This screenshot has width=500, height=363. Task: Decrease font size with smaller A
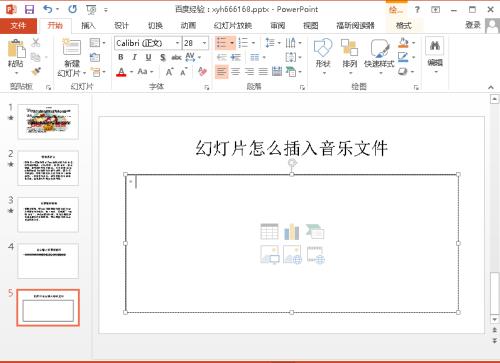click(183, 72)
